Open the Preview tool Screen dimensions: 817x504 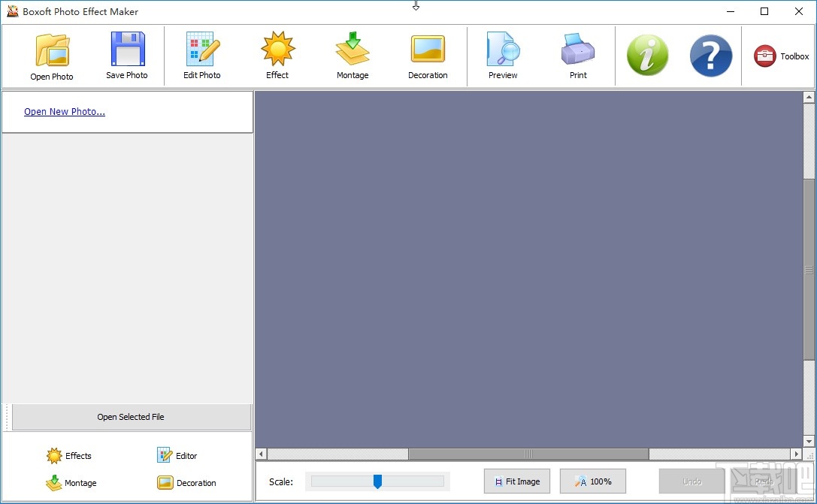pos(502,54)
